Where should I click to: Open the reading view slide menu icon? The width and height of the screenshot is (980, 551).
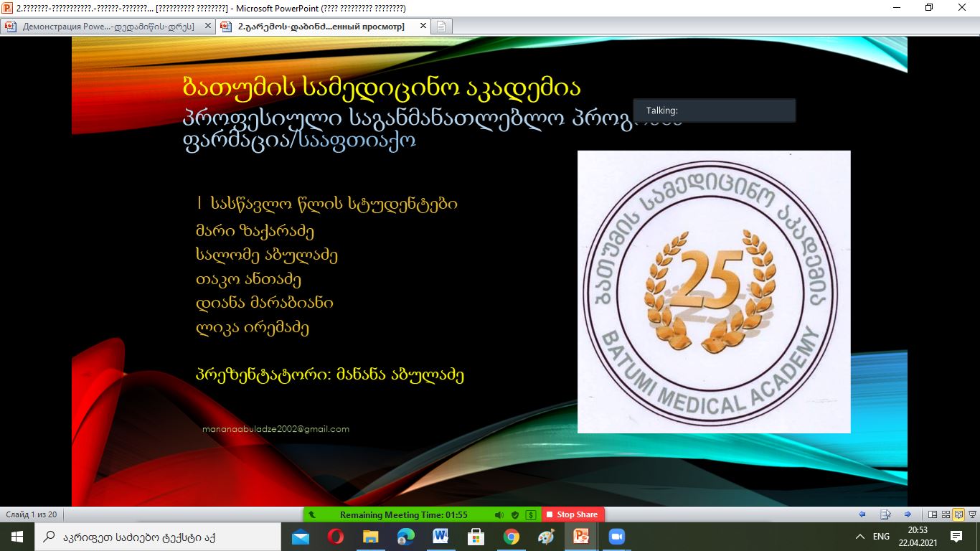click(885, 514)
